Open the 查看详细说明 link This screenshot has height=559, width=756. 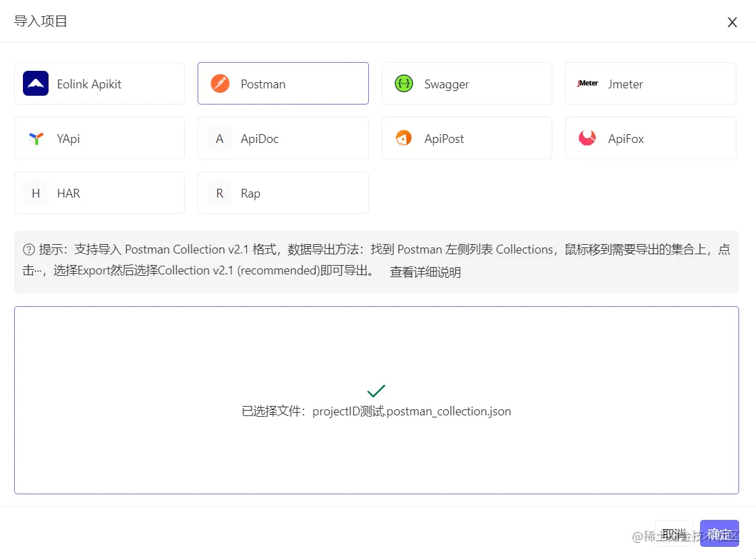coord(426,272)
